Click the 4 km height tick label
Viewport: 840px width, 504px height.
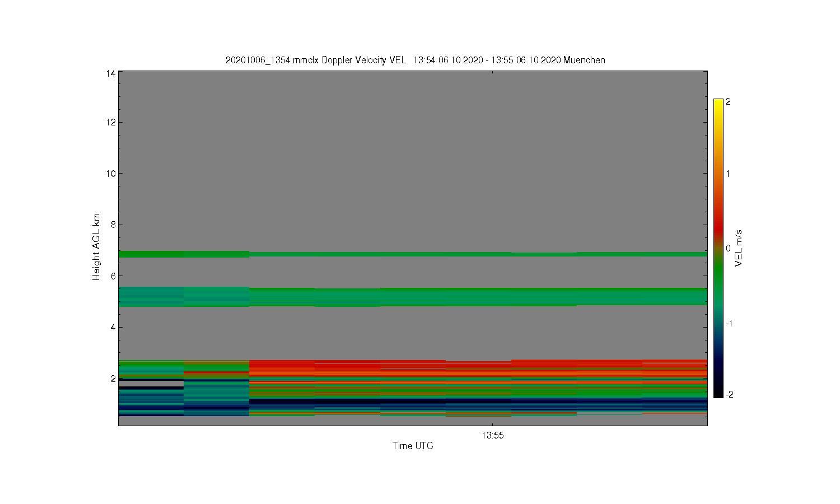pos(113,328)
